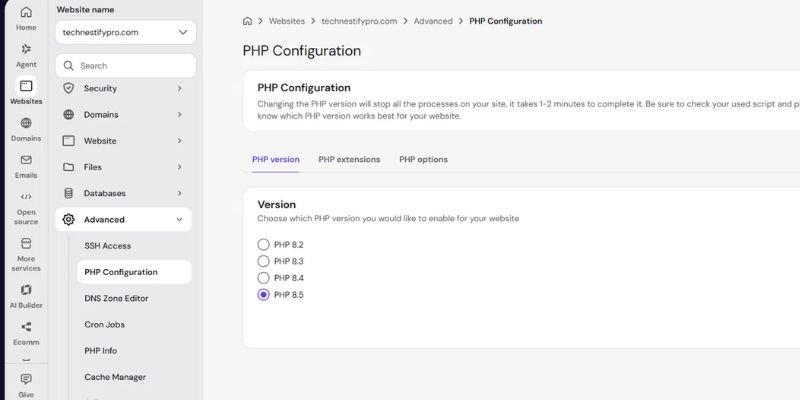Expand the Databases menu chevron
Screen dimensions: 800x400
tap(180, 193)
